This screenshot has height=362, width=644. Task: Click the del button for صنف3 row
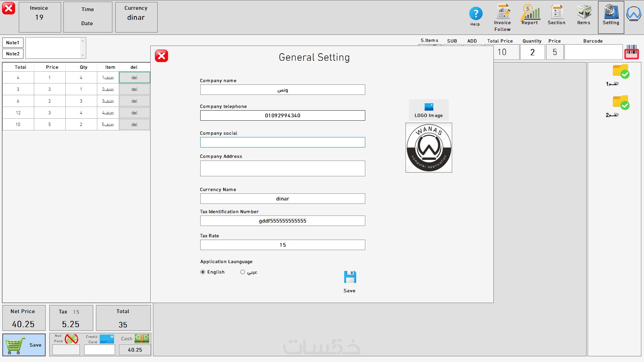point(135,101)
